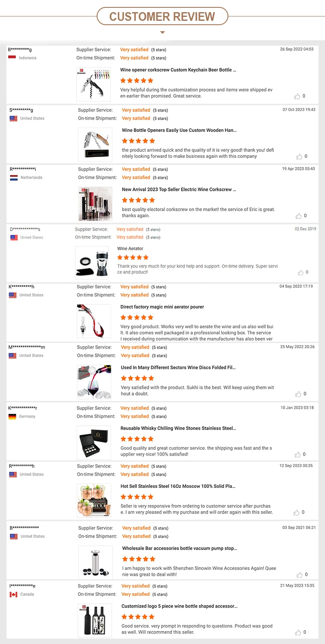Expand the arrow below Customer Review header
Image resolution: width=325 pixels, height=644 pixels.
click(162, 32)
